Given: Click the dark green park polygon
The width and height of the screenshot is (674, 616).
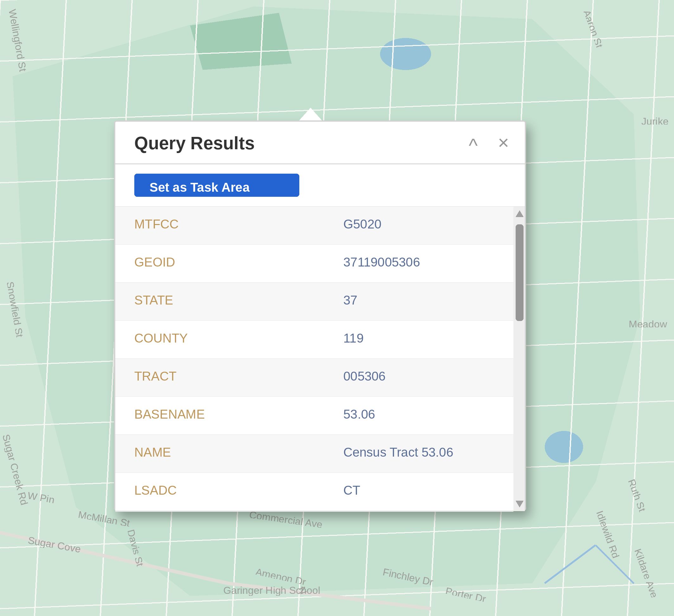Looking at the screenshot, I should coord(241,42).
